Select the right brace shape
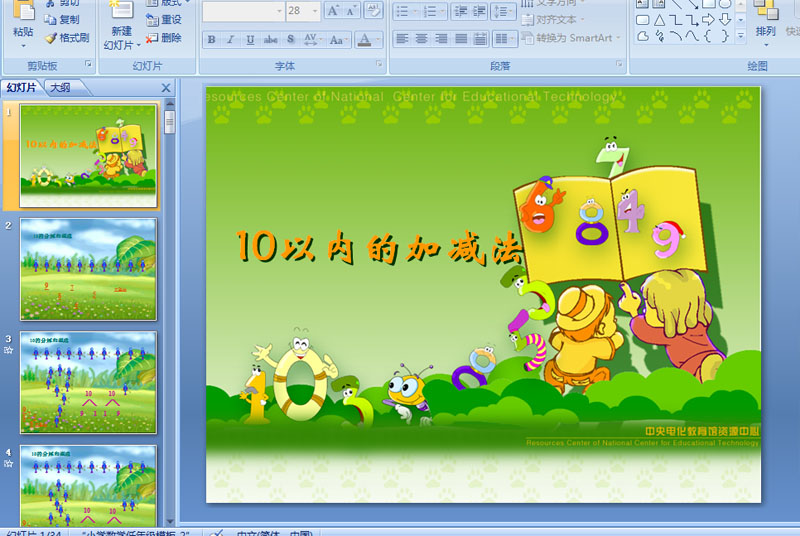The height and width of the screenshot is (536, 800). [x=724, y=36]
